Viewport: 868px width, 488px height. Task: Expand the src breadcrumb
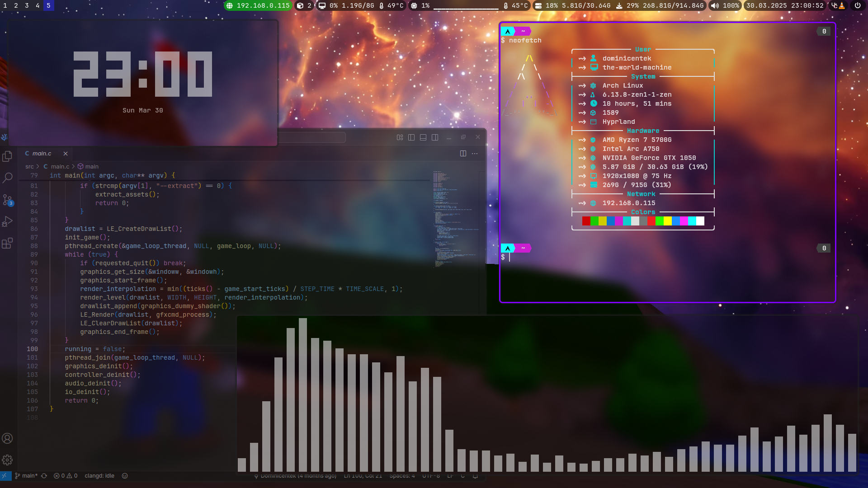(29, 166)
